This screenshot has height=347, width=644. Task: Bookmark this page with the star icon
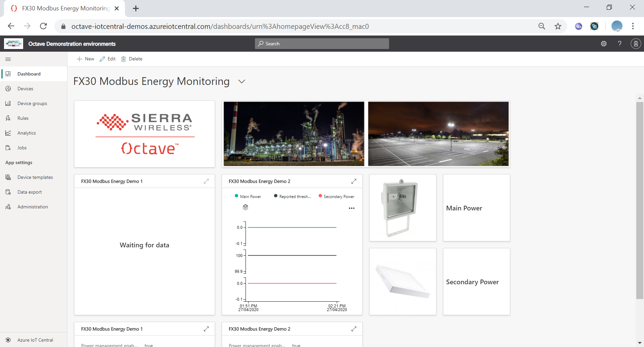coord(558,26)
